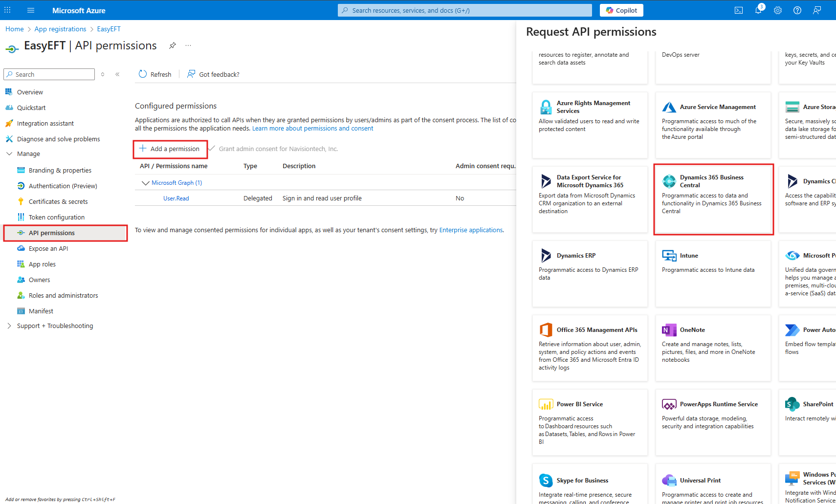
Task: Expand Support + Troubleshooting section
Action: click(x=9, y=326)
